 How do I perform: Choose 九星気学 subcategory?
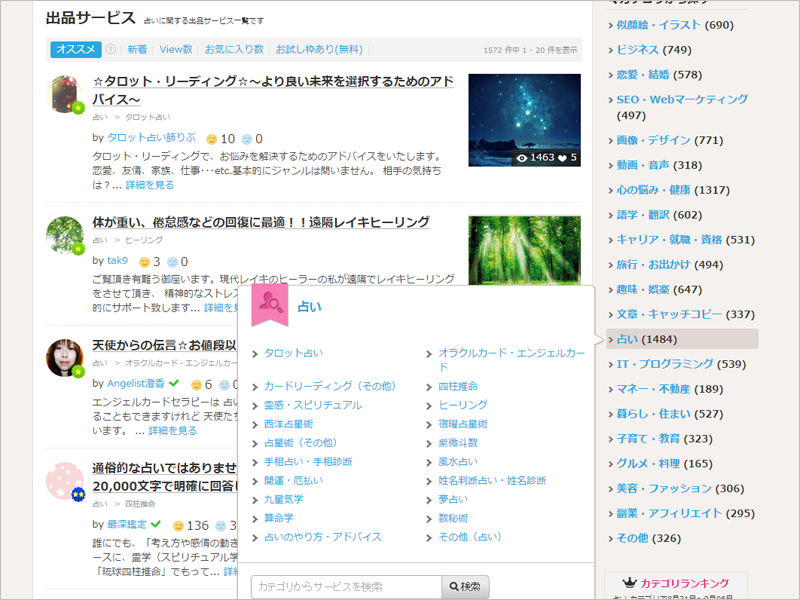(284, 499)
